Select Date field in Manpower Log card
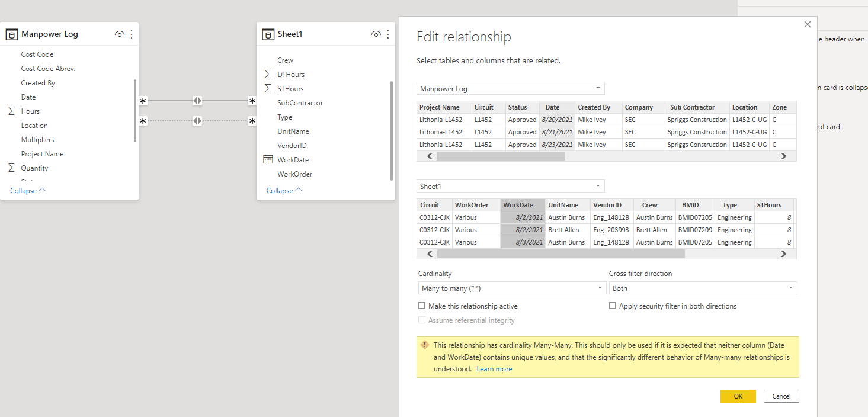 click(28, 97)
